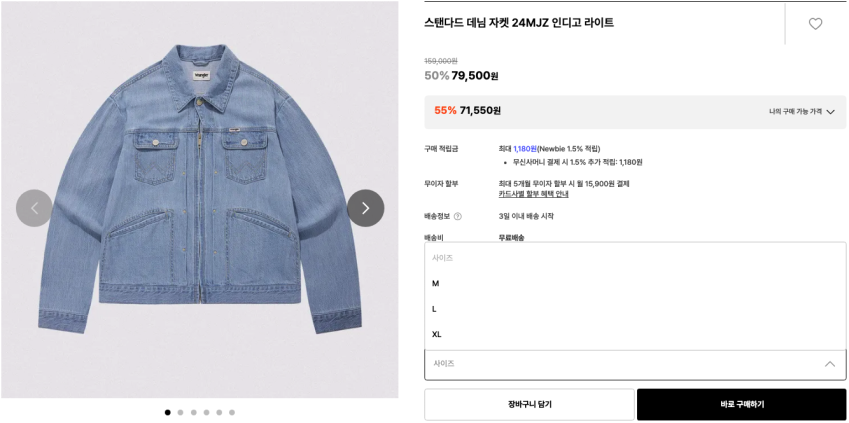Select size M from the list
The width and height of the screenshot is (849, 423).
(x=436, y=284)
